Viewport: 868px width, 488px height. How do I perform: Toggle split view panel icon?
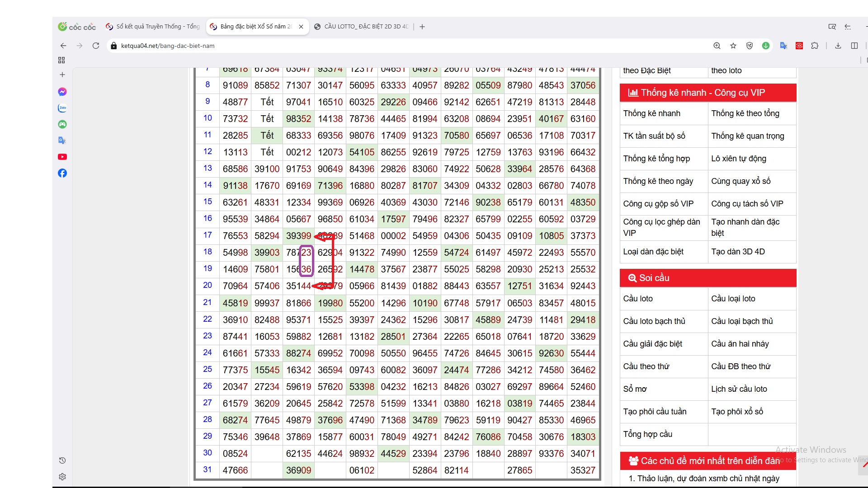[854, 46]
